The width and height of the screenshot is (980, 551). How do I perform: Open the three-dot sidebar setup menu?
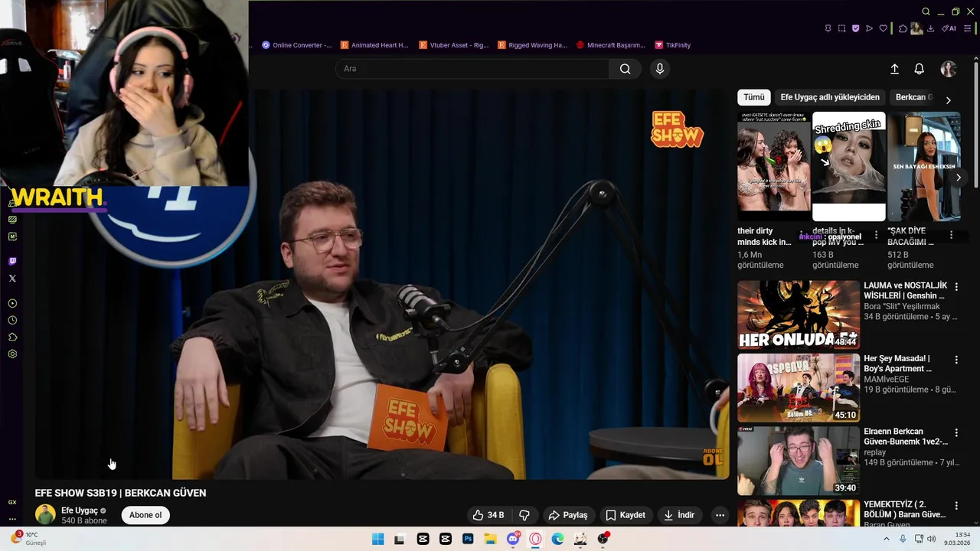(12, 519)
